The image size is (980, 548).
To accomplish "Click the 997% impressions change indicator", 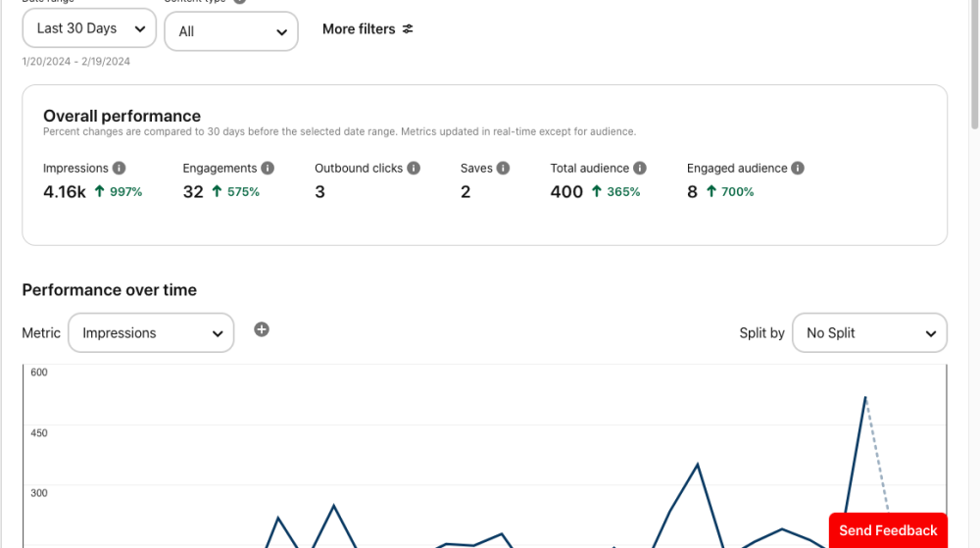I will click(x=119, y=192).
